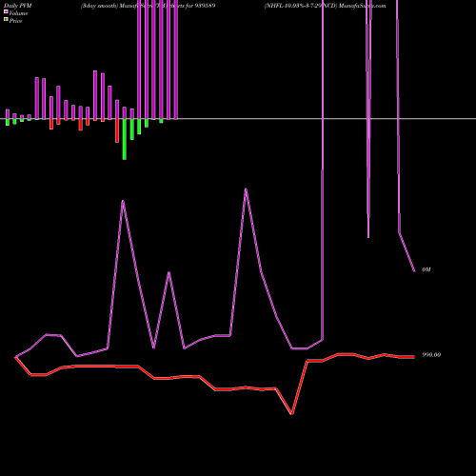476x476 pixels.
Task: Click the Daily PVM title text
Action: point(18,6)
